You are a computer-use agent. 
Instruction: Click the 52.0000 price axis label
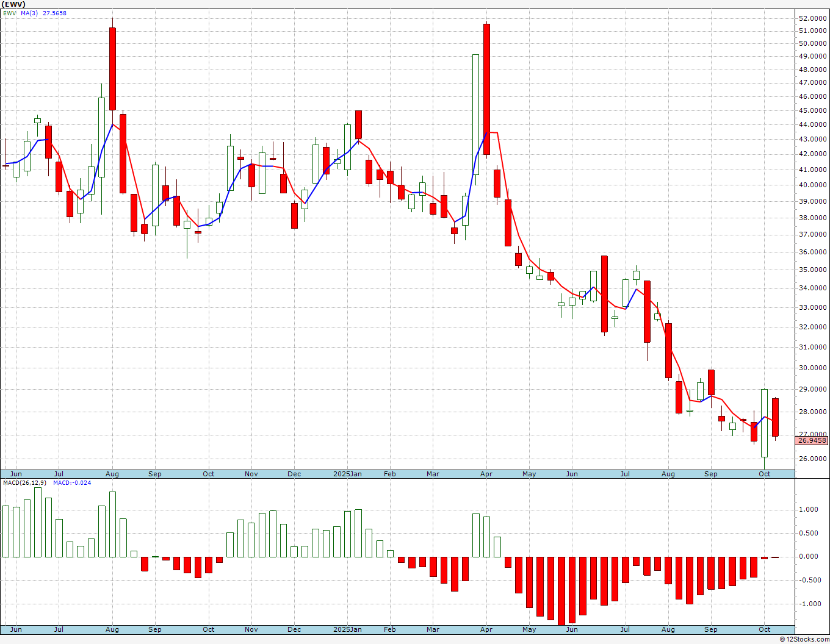click(812, 18)
